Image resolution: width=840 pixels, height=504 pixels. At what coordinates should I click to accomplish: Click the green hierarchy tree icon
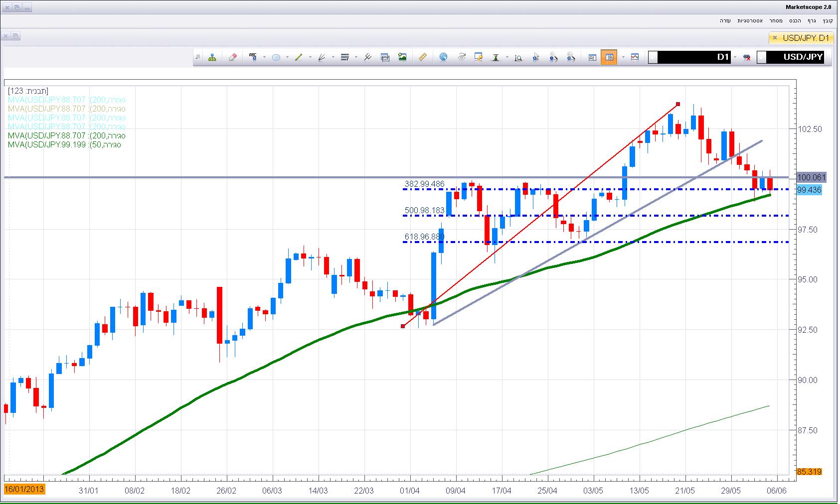pyautogui.click(x=212, y=57)
